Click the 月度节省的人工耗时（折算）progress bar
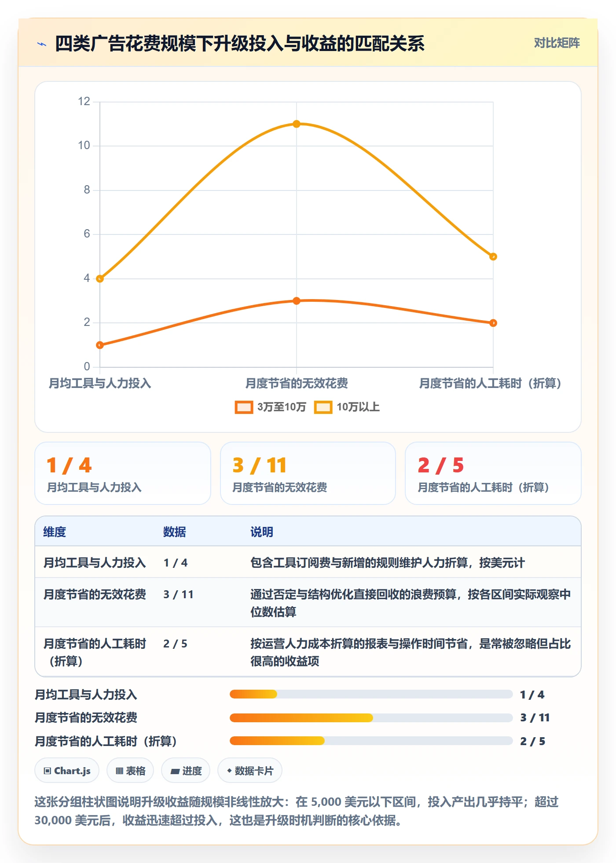The width and height of the screenshot is (616, 863). click(x=371, y=741)
